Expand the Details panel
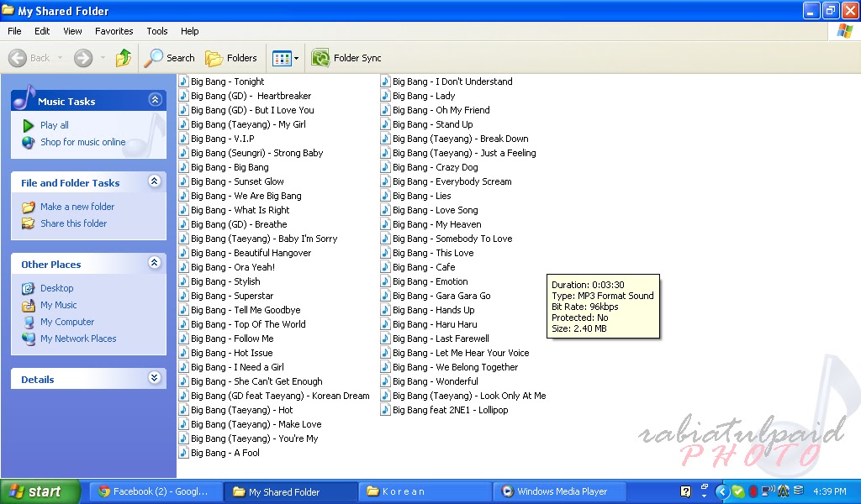The height and width of the screenshot is (504, 861). pos(155,378)
